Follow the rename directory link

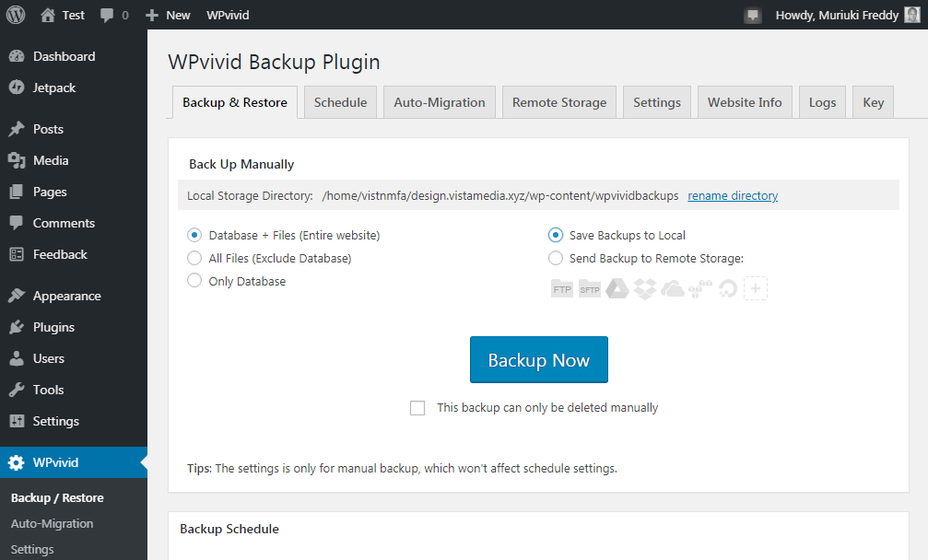(733, 196)
